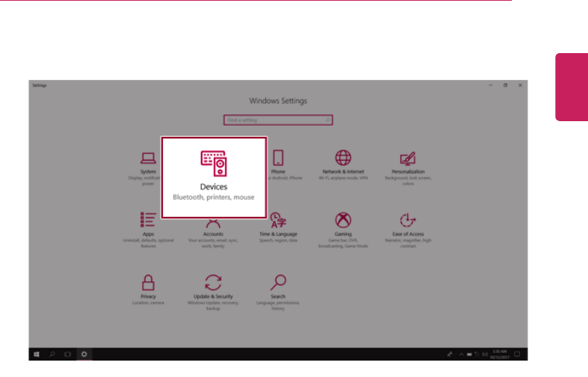Open the Gaming Xbox icon
Screen dimensions: 588x377
point(343,220)
